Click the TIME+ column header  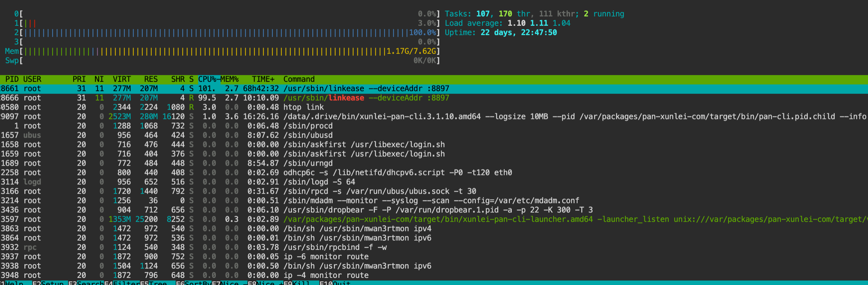263,79
